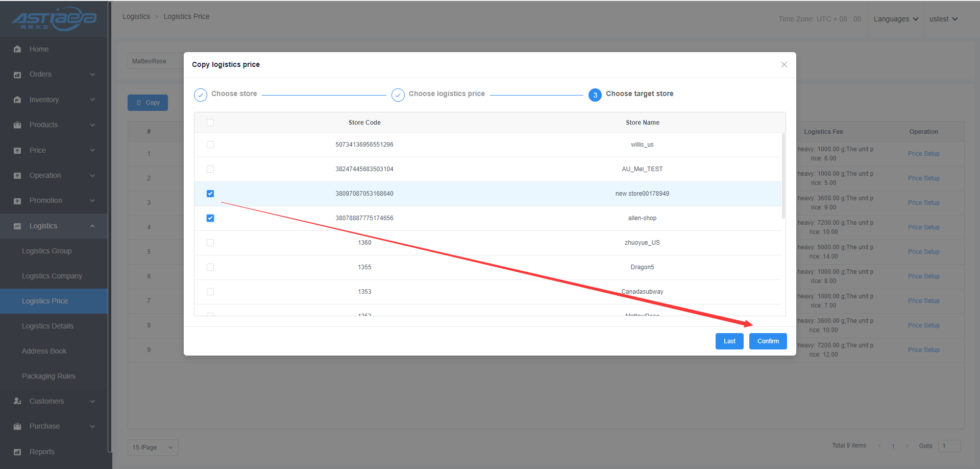The width and height of the screenshot is (980, 469).
Task: Open Logistics Company menu item
Action: pyautogui.click(x=52, y=276)
